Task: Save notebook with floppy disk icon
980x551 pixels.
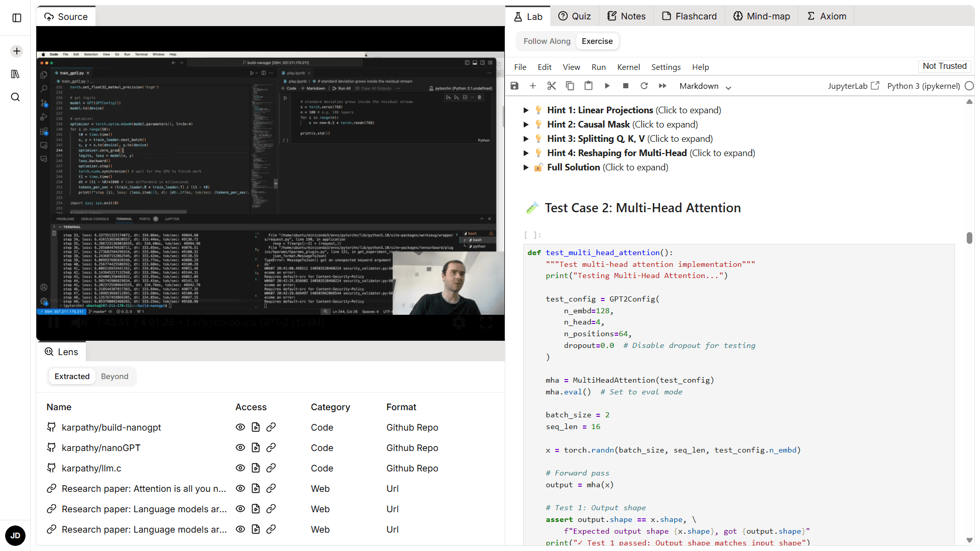Action: [x=514, y=86]
